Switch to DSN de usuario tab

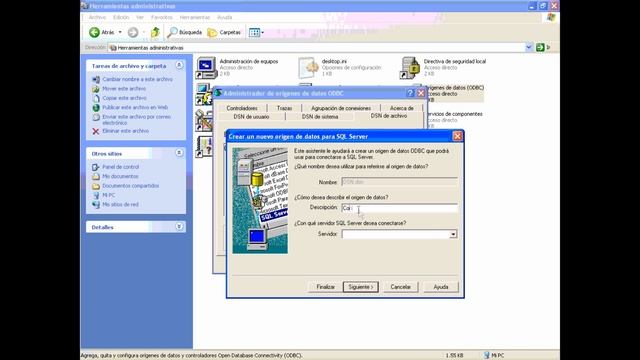click(x=251, y=117)
